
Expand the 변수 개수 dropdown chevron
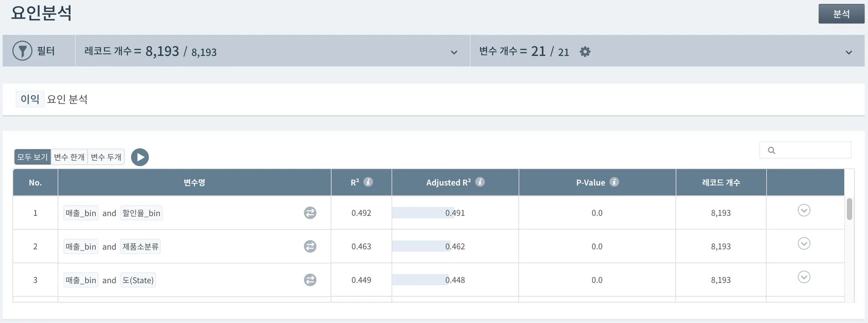[x=849, y=52]
